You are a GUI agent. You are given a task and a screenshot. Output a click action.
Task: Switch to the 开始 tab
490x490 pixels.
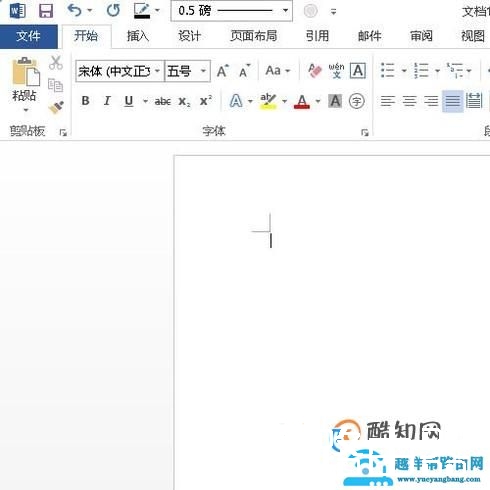[x=86, y=36]
